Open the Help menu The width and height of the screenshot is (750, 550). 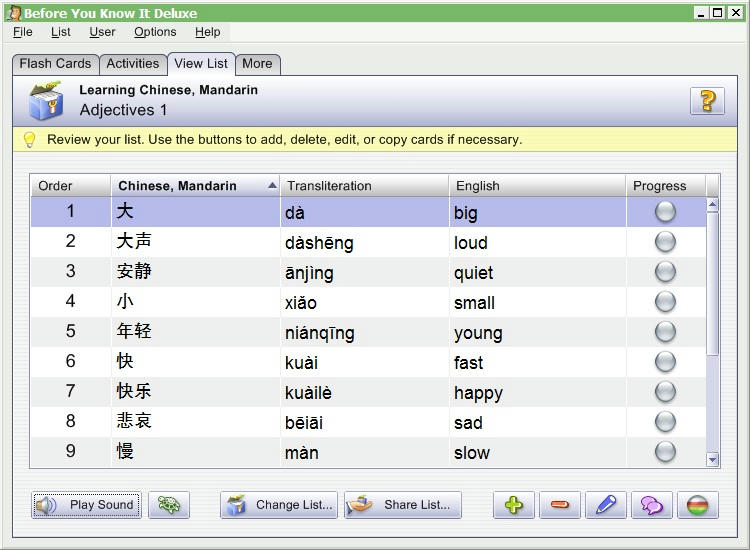click(x=208, y=32)
